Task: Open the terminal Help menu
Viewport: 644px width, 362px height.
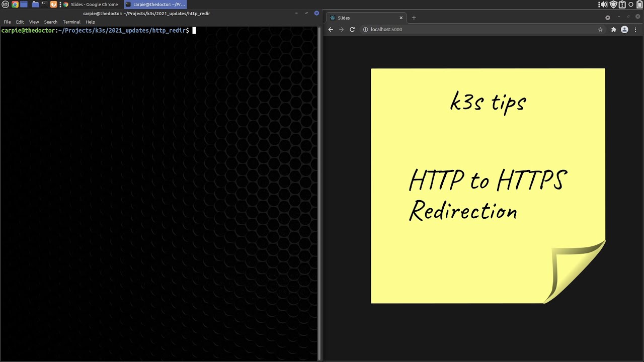Action: [x=90, y=22]
